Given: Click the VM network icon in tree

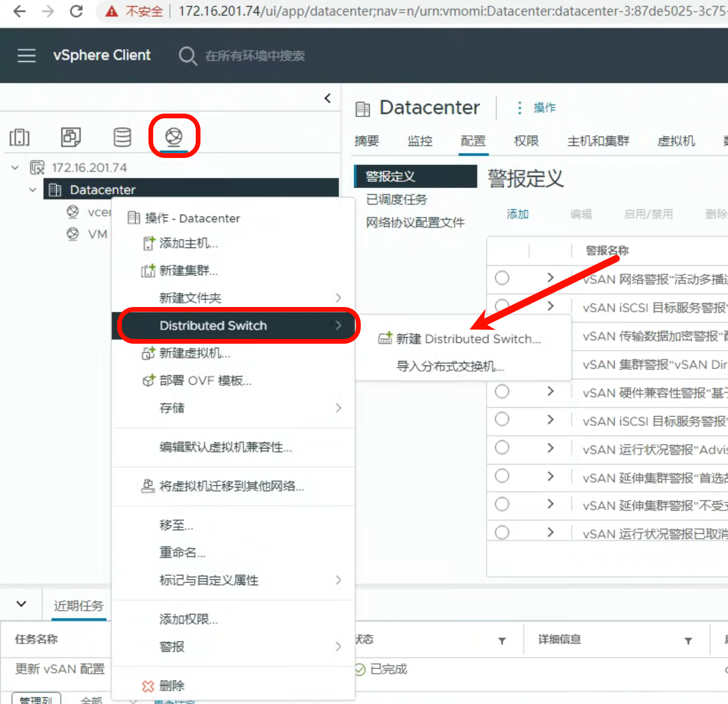Looking at the screenshot, I should (73, 234).
